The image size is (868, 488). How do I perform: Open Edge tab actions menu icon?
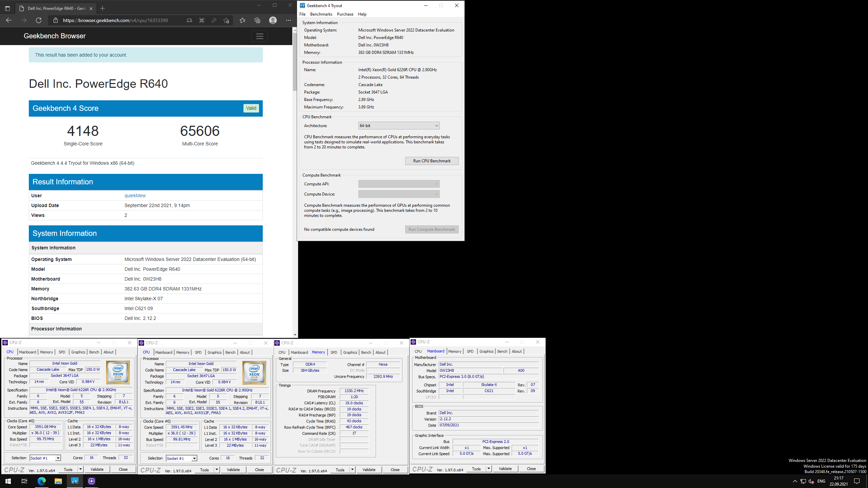pos(7,8)
